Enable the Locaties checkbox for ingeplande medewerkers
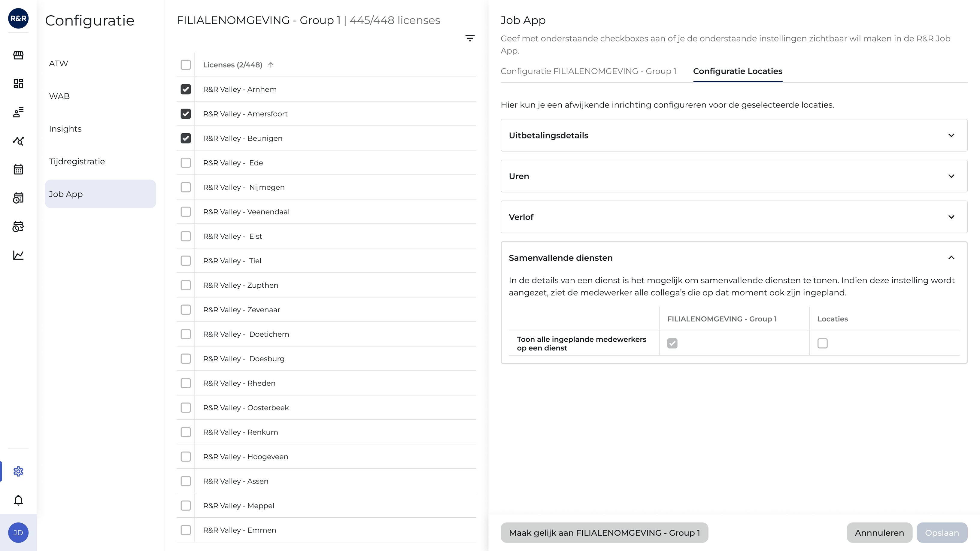The image size is (980, 551). tap(823, 344)
